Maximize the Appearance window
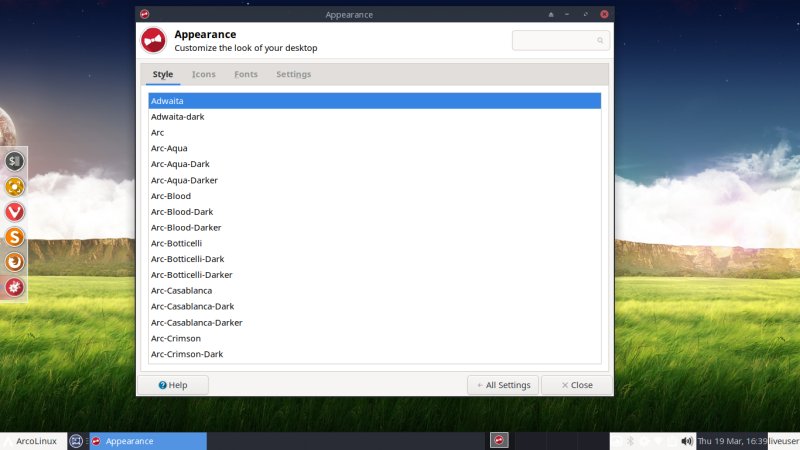 pos(586,14)
